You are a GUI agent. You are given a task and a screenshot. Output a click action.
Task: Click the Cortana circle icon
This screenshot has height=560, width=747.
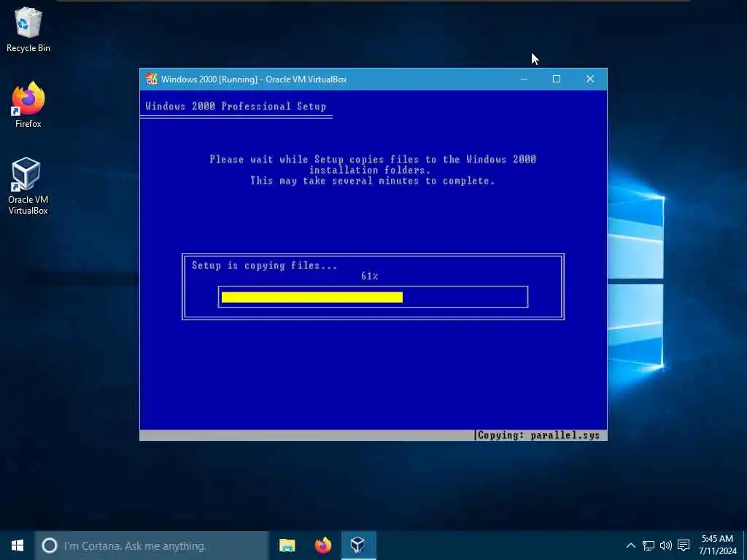(x=49, y=545)
